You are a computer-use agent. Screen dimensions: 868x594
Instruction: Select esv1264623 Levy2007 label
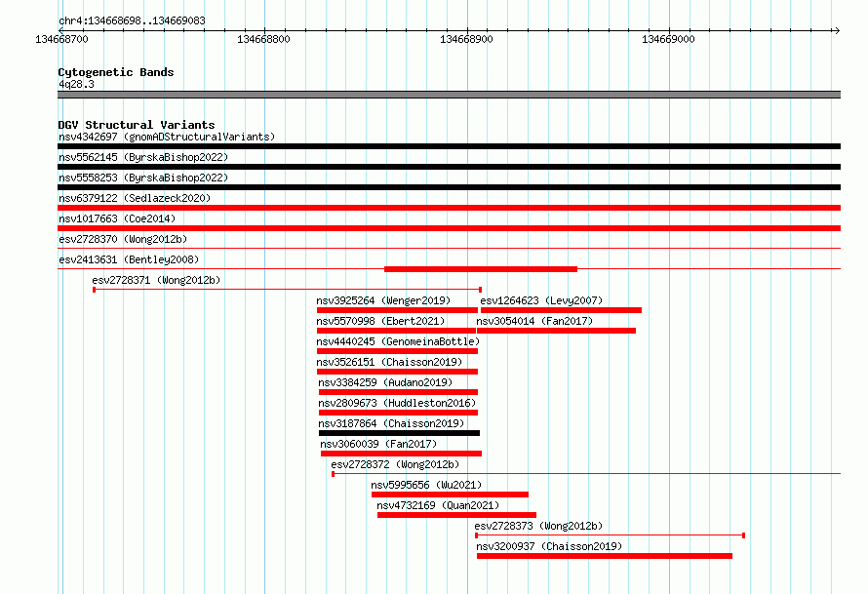pyautogui.click(x=541, y=300)
